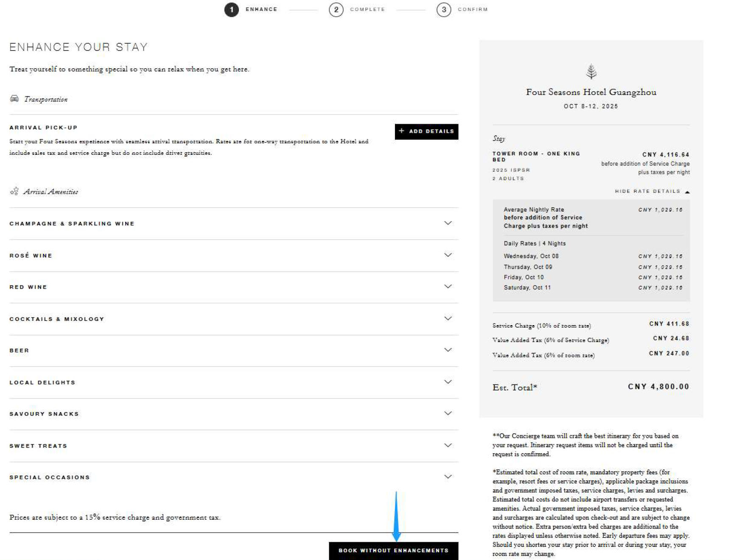Viewport: 731px width, 560px height.
Task: Expand the Savoury Snacks section
Action: (x=234, y=414)
